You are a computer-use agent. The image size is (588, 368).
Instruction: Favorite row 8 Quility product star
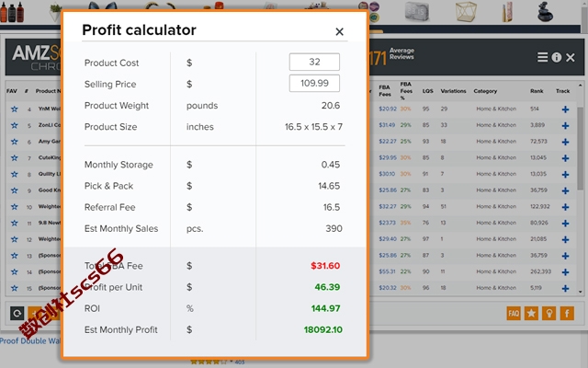[15, 174]
